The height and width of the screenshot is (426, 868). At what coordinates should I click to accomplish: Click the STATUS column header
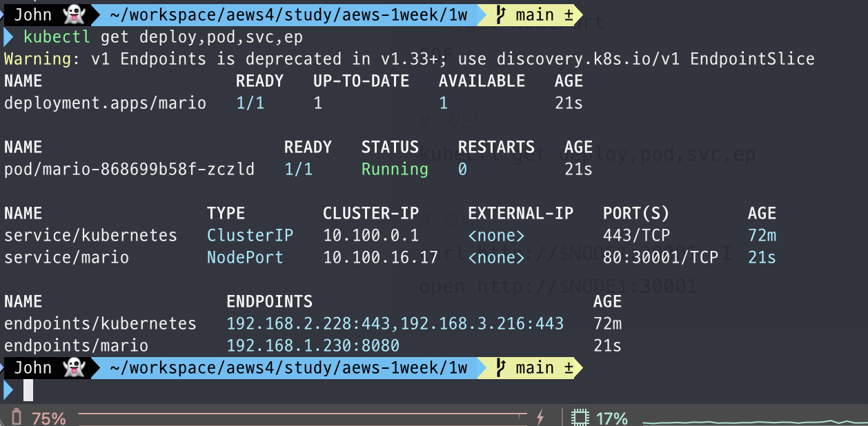coord(390,147)
